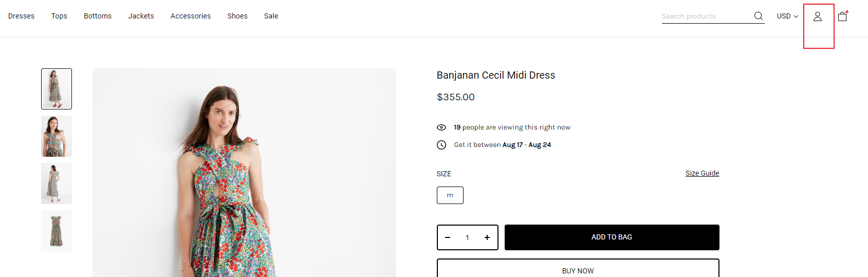Browse the Jackets category
868x277 pixels.
pyautogui.click(x=141, y=16)
